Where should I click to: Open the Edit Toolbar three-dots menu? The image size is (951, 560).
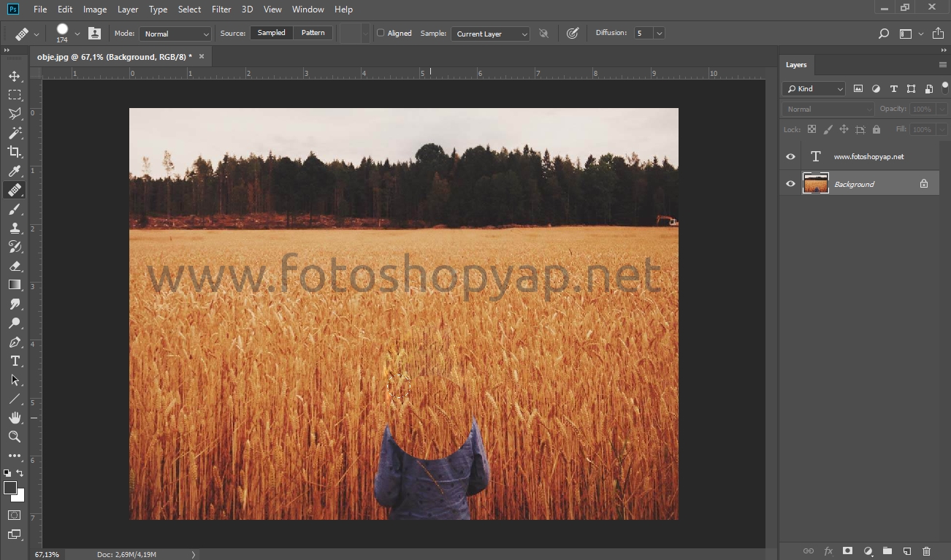pos(15,456)
